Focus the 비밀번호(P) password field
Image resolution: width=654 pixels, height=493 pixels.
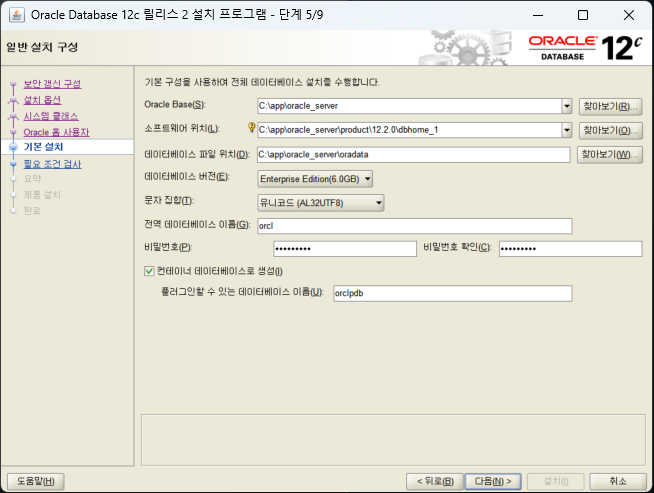[x=345, y=249]
